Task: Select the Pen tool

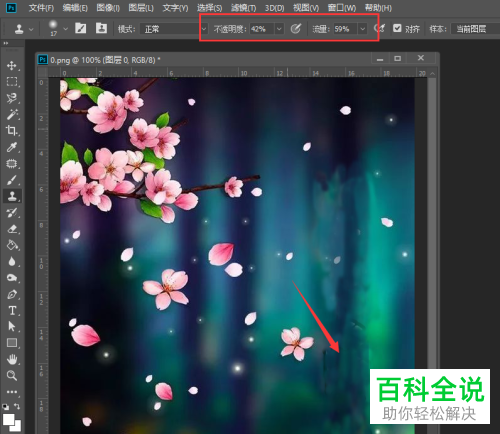Action: pyautogui.click(x=12, y=294)
